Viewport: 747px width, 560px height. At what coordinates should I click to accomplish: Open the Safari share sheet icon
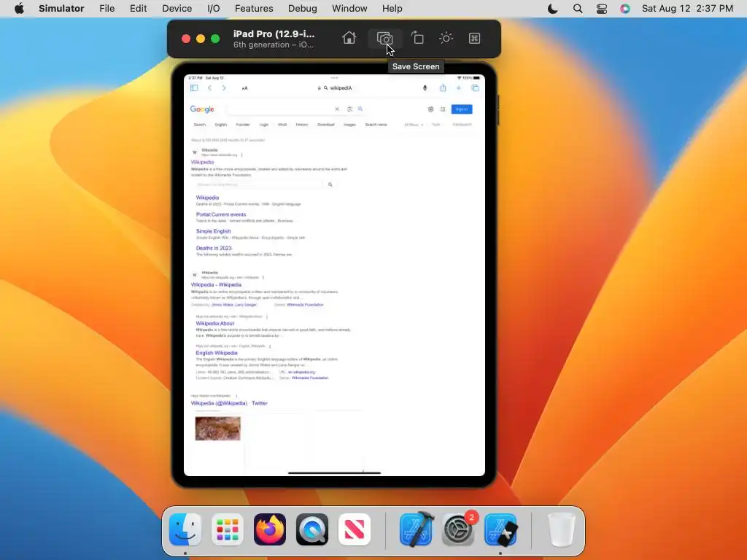443,88
